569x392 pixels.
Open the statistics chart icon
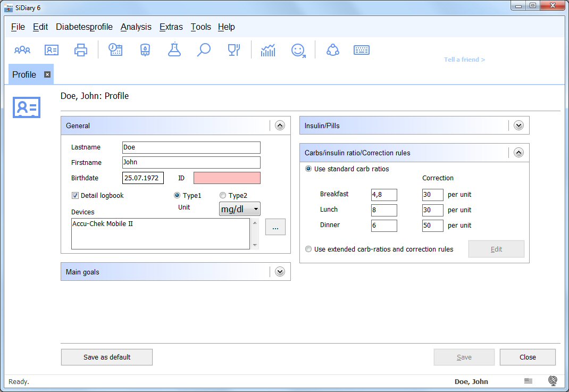[268, 50]
